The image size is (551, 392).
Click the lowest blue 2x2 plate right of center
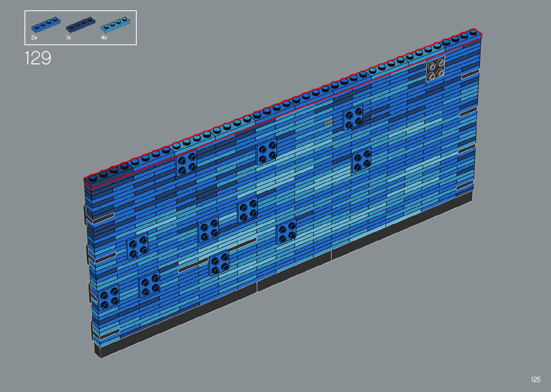(286, 231)
